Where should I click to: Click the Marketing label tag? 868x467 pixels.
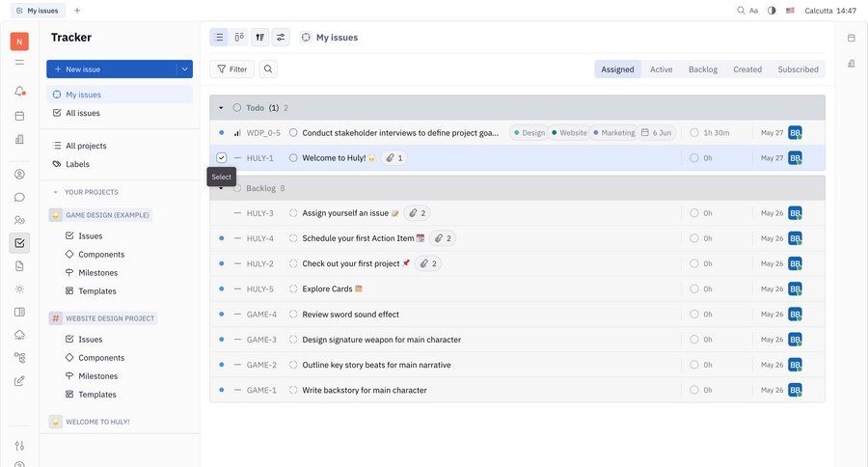[x=613, y=133]
